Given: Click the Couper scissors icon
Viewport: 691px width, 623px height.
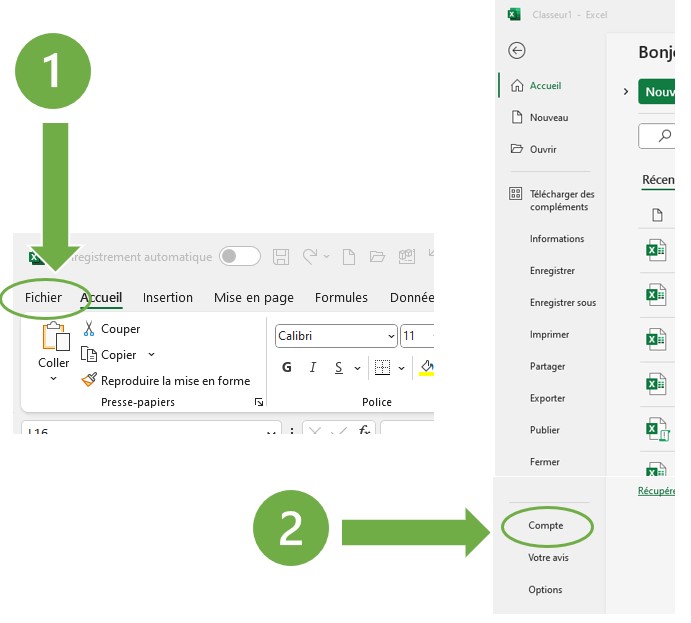Looking at the screenshot, I should point(89,329).
